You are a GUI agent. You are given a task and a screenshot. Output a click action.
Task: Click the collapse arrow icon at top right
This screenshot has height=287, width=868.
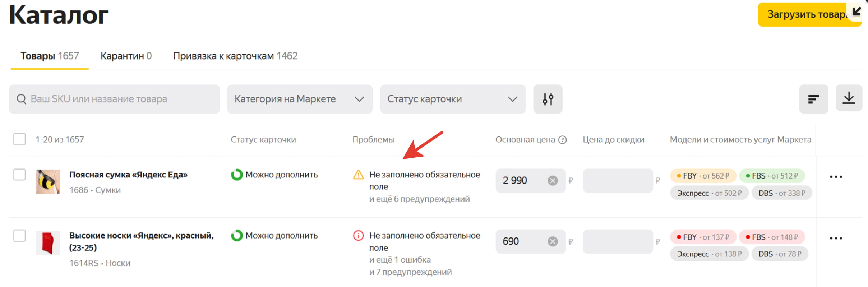pos(857,11)
